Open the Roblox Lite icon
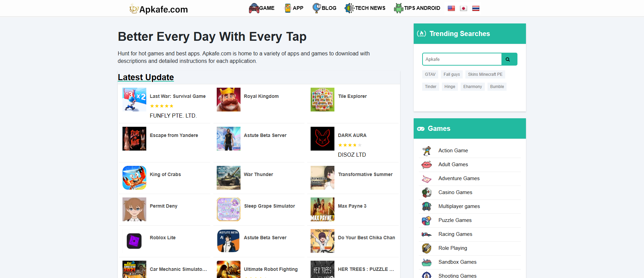This screenshot has width=644, height=278. pos(134,241)
